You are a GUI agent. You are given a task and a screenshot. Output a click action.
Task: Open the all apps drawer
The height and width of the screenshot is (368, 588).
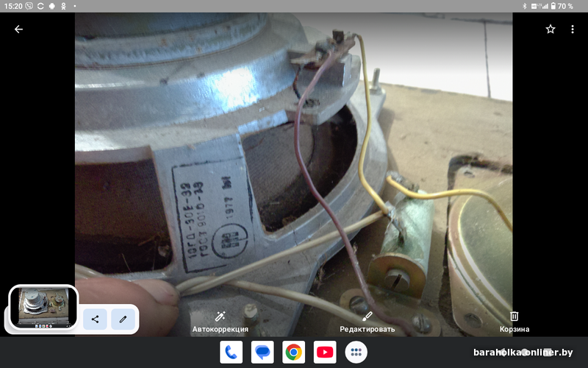pos(356,353)
